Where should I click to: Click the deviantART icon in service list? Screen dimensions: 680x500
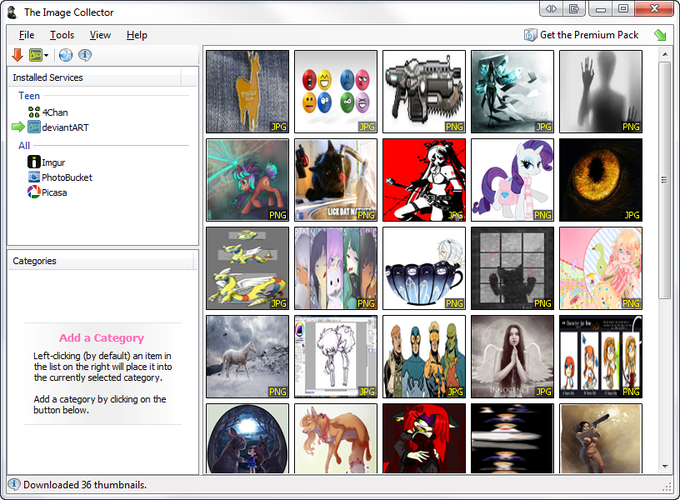tap(34, 127)
